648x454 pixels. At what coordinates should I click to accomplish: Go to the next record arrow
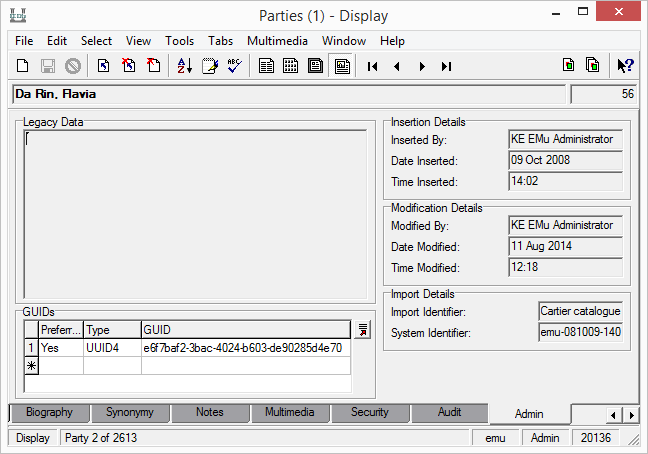point(422,66)
